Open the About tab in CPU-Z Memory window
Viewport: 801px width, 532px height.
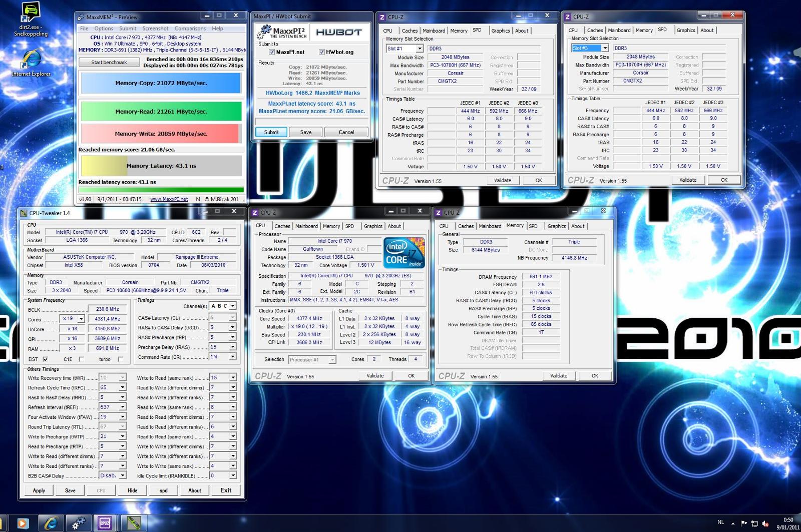[x=578, y=226]
